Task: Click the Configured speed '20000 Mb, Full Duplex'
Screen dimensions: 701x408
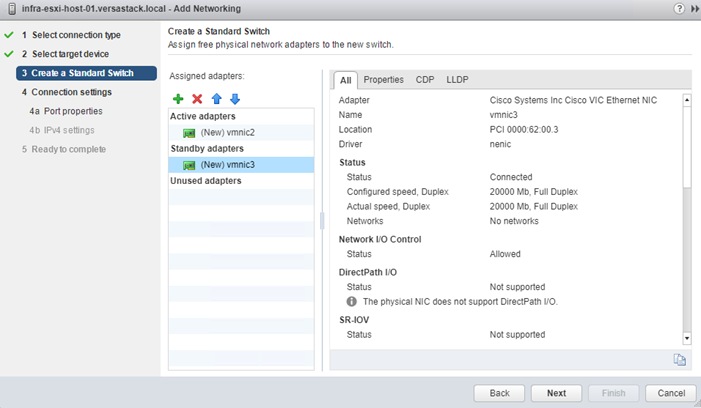Action: tap(533, 192)
